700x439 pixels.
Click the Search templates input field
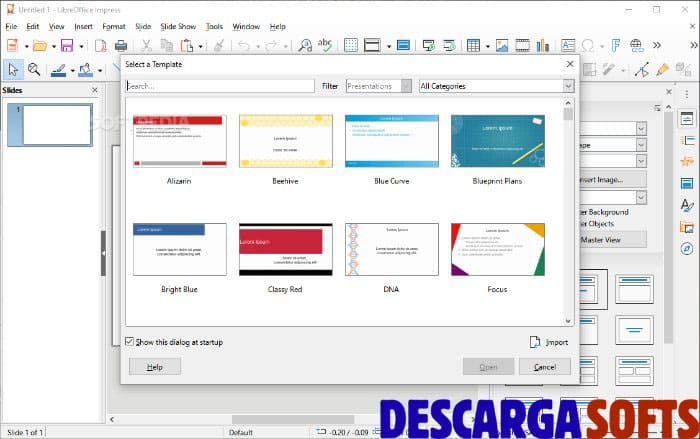(220, 86)
